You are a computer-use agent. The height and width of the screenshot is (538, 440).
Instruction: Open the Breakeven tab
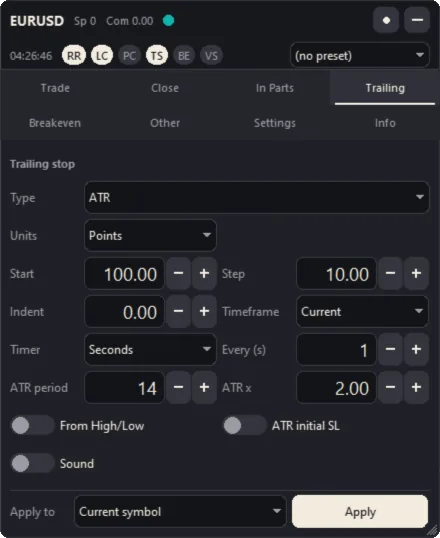55,123
